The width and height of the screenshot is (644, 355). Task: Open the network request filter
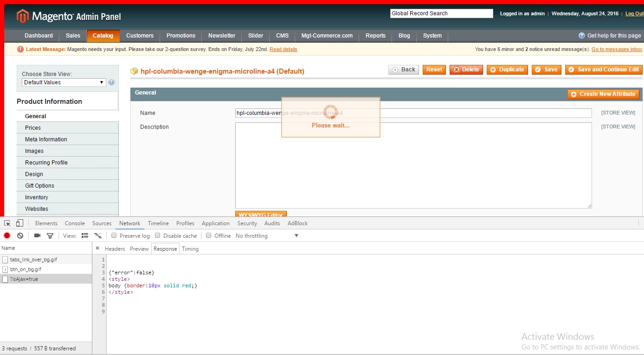pos(50,235)
